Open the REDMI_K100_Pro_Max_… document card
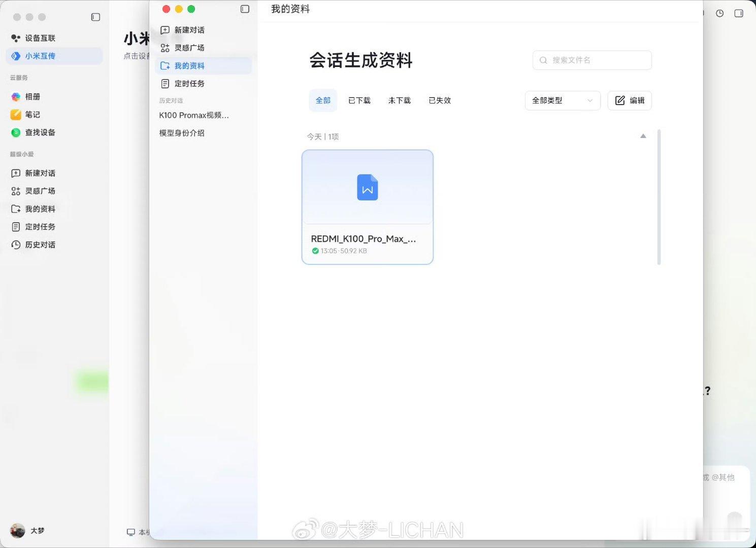 [368, 207]
